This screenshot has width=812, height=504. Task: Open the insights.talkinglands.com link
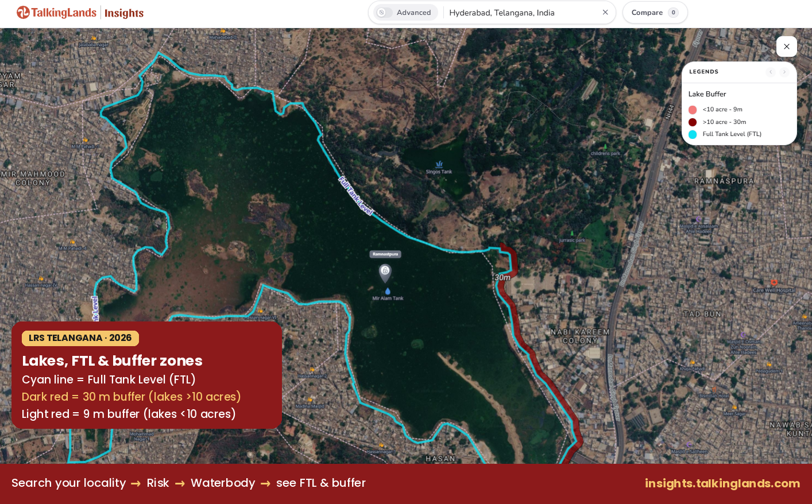pos(722,483)
